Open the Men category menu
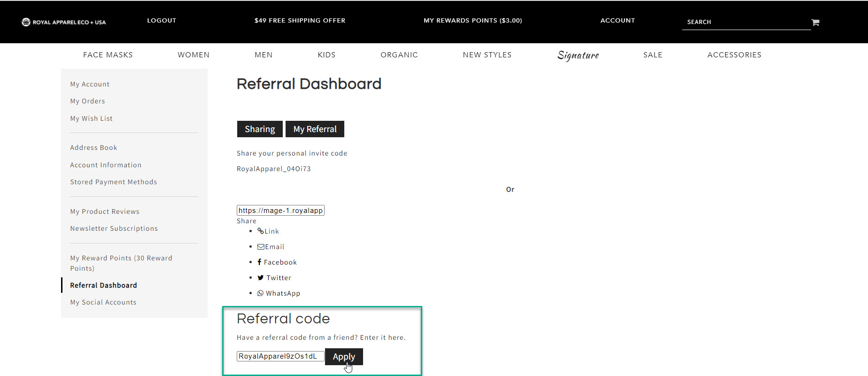 click(263, 55)
